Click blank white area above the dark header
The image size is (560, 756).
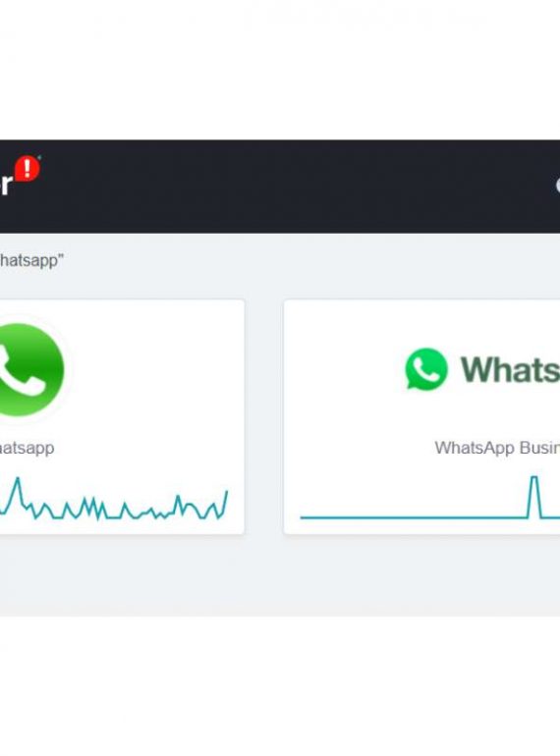[x=280, y=70]
